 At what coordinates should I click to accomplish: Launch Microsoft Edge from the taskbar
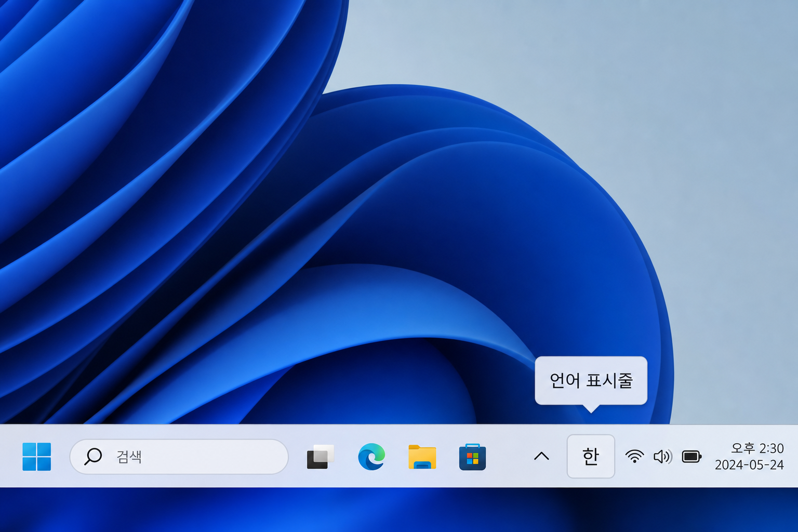click(371, 457)
